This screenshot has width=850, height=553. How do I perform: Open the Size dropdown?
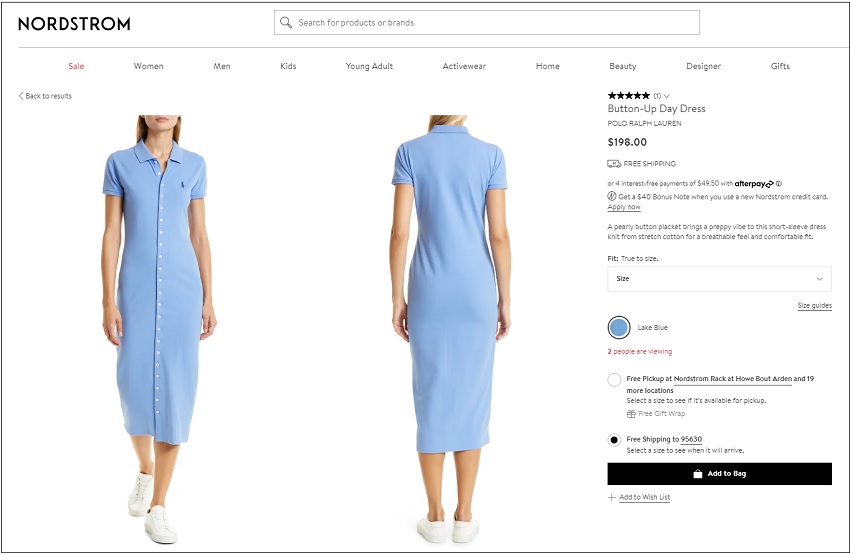719,279
